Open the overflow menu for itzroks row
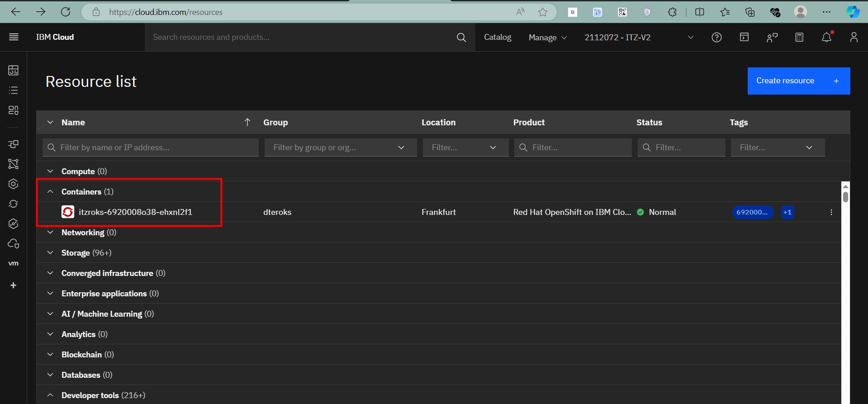 pos(831,212)
